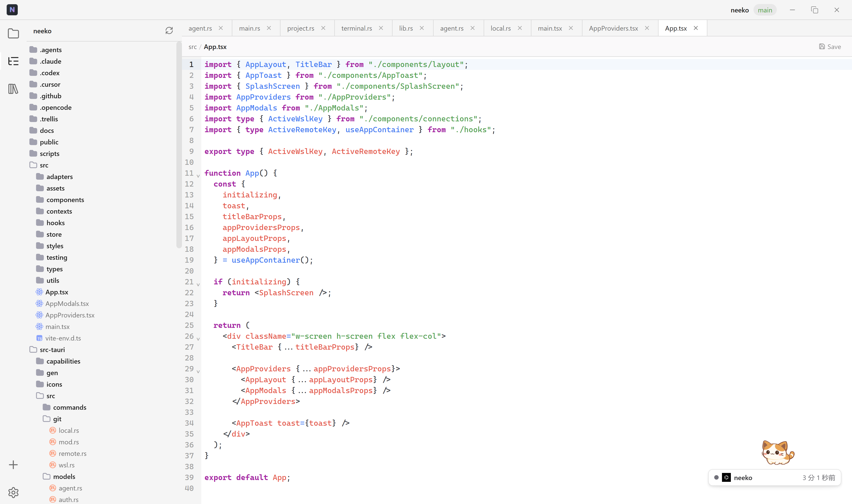Click the file tree vertical scrollbar
The width and height of the screenshot is (852, 504).
point(179,145)
